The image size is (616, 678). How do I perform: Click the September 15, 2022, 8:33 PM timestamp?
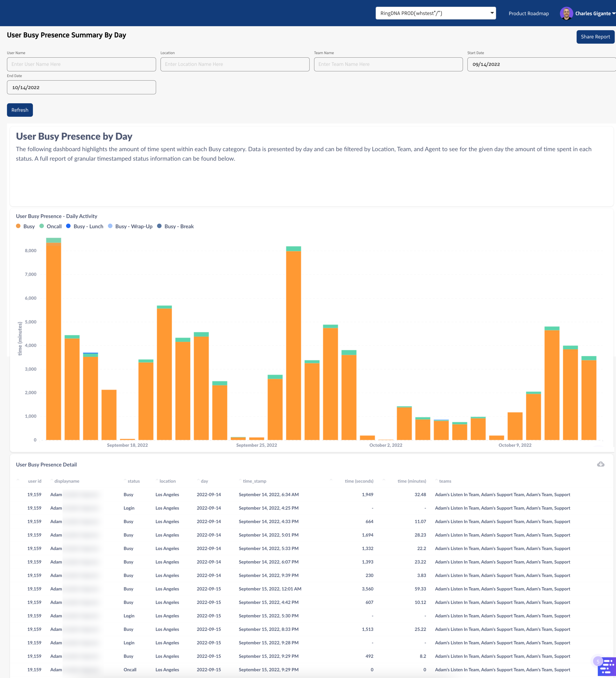click(268, 629)
